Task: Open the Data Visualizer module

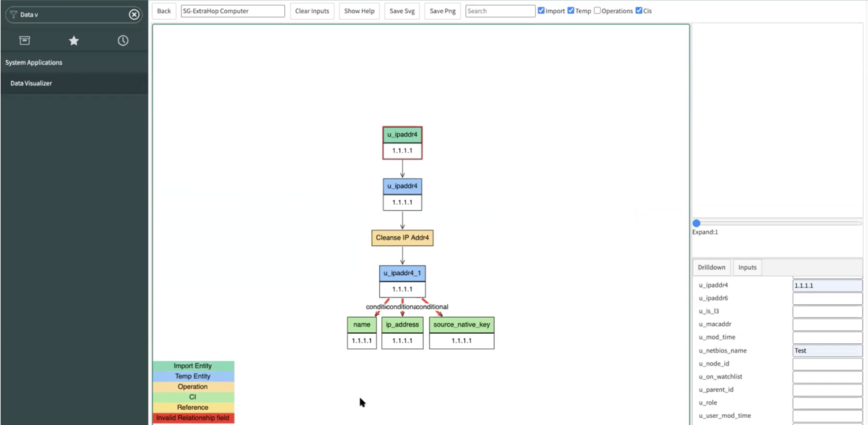Action: click(31, 83)
